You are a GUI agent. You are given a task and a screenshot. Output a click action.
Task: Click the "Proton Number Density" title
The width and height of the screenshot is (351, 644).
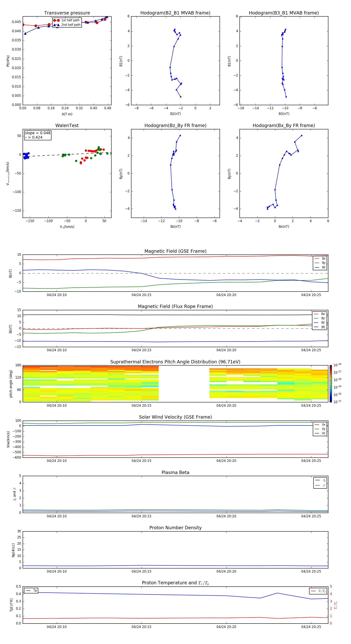coord(175,528)
